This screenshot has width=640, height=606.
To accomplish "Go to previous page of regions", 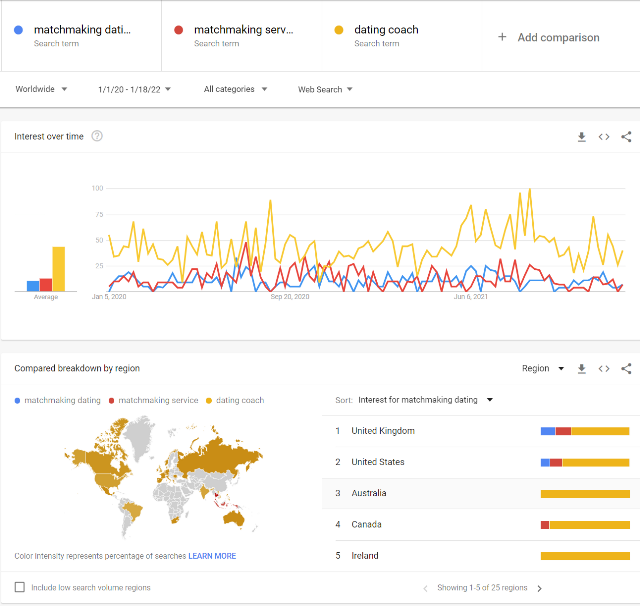I will pyautogui.click(x=425, y=588).
